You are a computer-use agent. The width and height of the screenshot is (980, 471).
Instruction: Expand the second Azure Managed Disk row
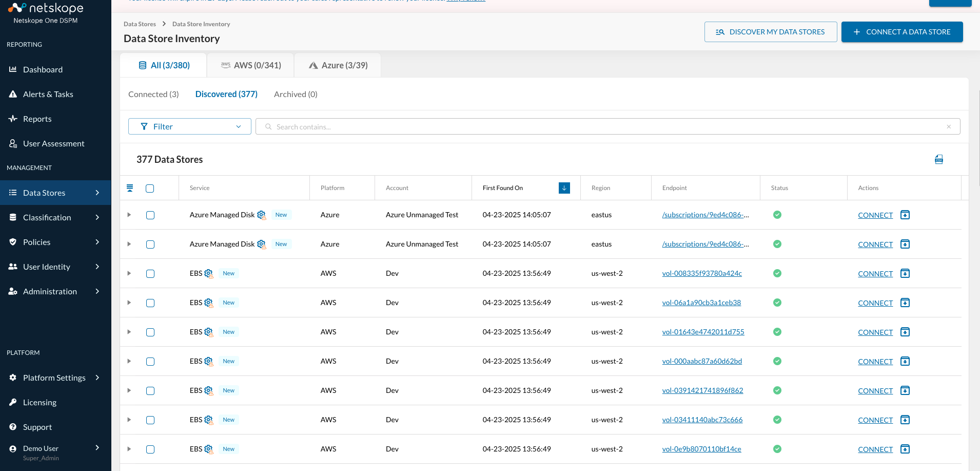(129, 244)
